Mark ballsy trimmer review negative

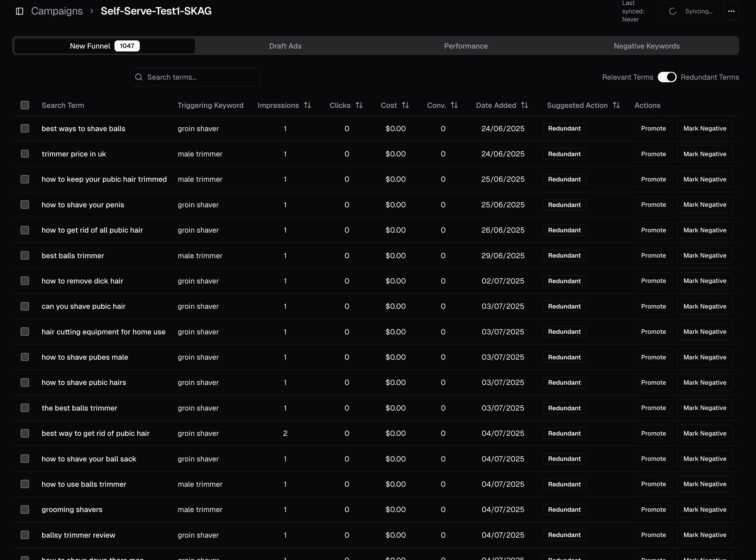(x=705, y=535)
